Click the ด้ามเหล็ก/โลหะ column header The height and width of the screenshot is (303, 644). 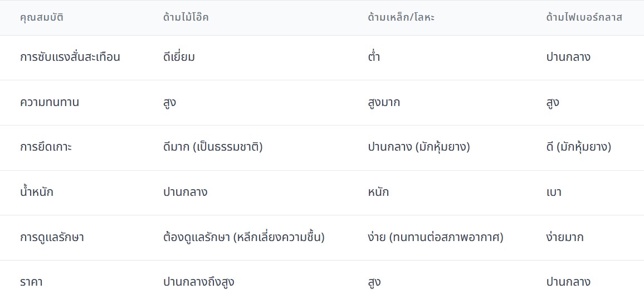click(401, 17)
